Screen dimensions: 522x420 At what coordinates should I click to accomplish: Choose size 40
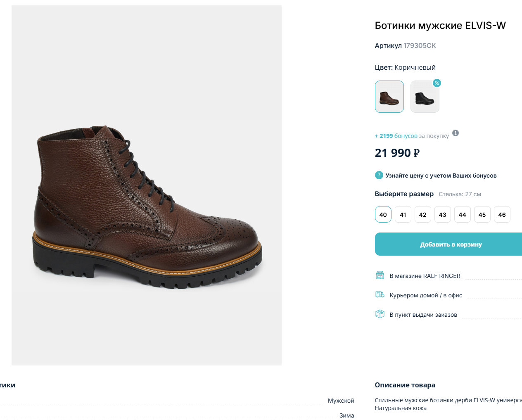[x=383, y=214]
